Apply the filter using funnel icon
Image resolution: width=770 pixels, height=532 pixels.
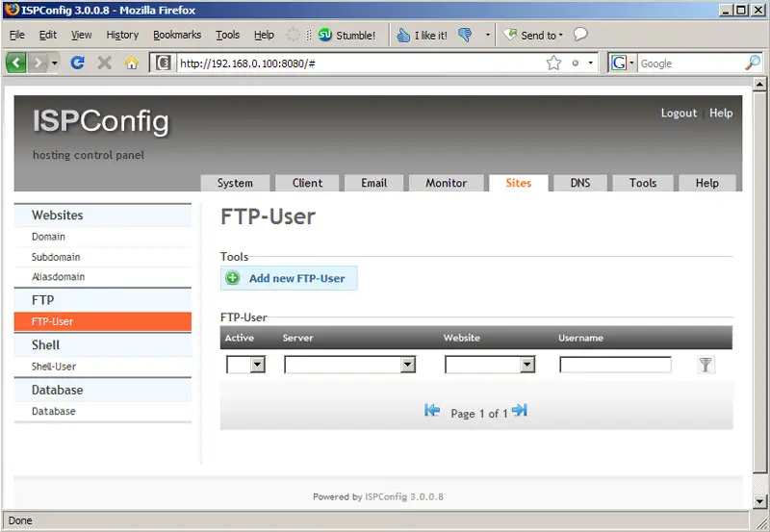tap(706, 365)
